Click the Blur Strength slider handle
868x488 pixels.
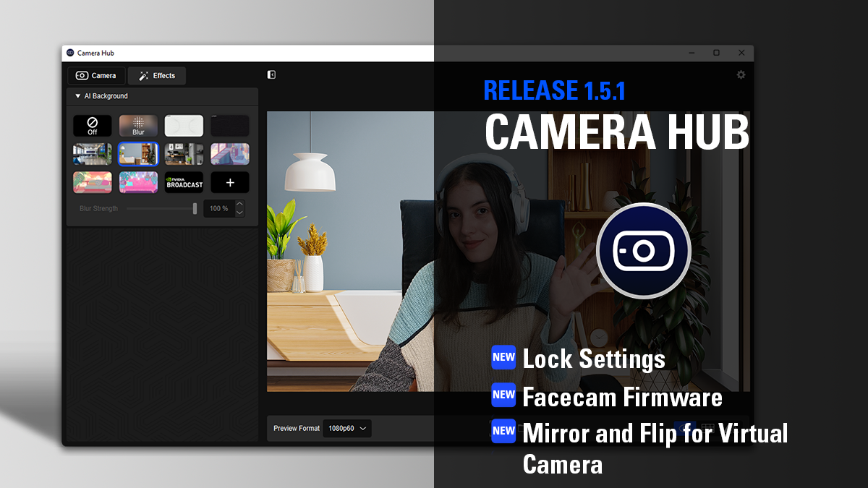click(x=195, y=208)
